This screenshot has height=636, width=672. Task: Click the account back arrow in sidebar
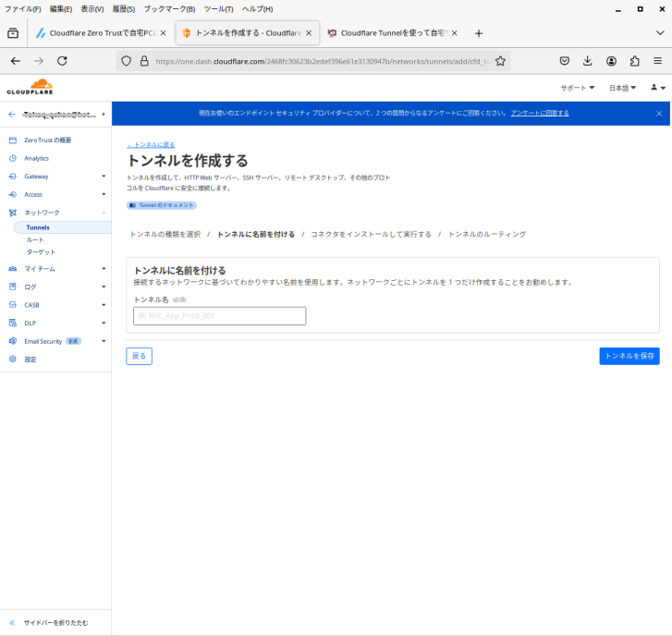pyautogui.click(x=12, y=114)
